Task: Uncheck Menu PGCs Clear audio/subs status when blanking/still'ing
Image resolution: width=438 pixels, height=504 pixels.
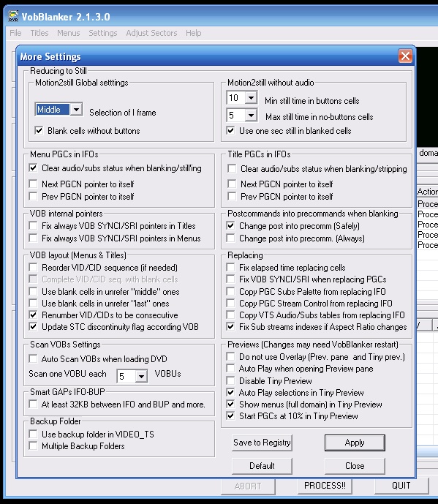Action: pos(33,168)
